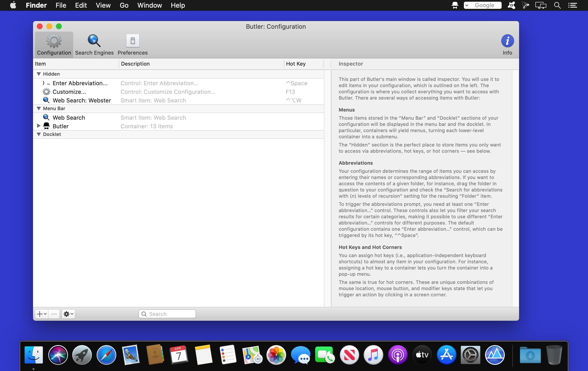588x371 pixels.
Task: Collapse the Docklet section
Action: (x=39, y=134)
